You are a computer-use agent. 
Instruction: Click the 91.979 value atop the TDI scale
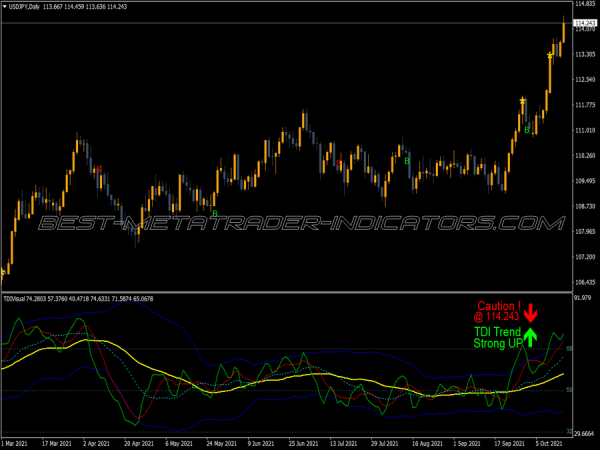tap(583, 298)
